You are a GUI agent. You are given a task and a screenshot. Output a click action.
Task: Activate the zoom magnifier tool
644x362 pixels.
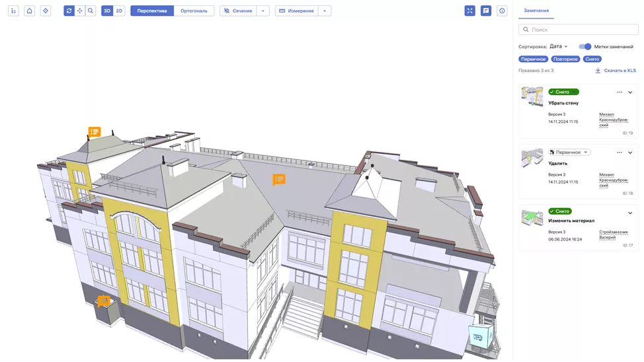pos(91,11)
